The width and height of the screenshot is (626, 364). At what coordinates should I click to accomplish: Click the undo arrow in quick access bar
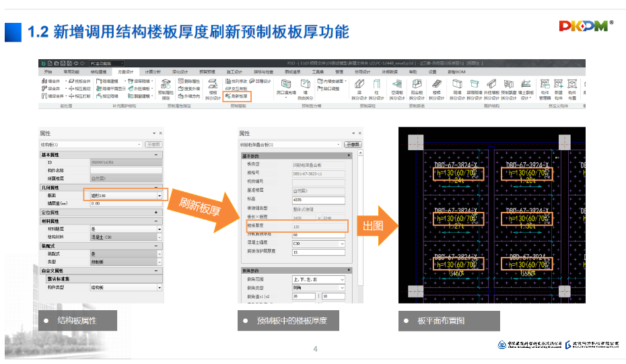pyautogui.click(x=76, y=63)
